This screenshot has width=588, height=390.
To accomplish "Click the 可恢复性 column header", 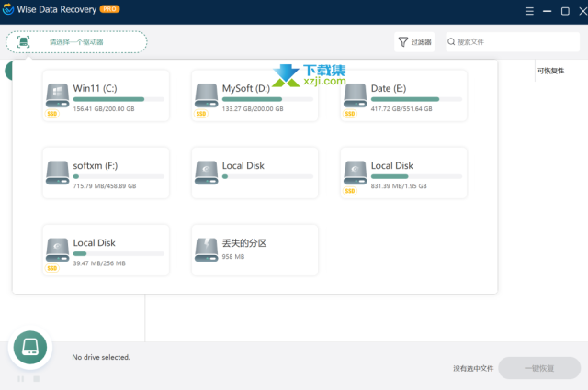I will [x=550, y=71].
